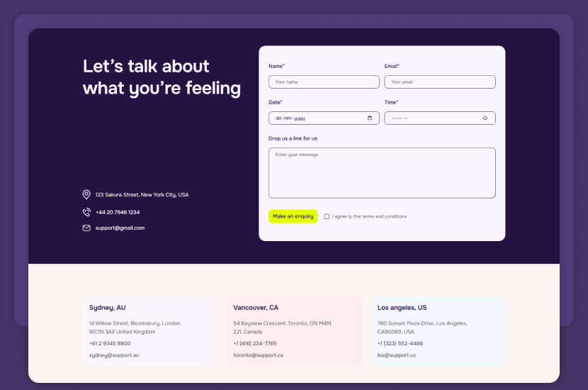The image size is (588, 390).
Task: Click the support@gmail.com email address
Action: [x=120, y=228]
